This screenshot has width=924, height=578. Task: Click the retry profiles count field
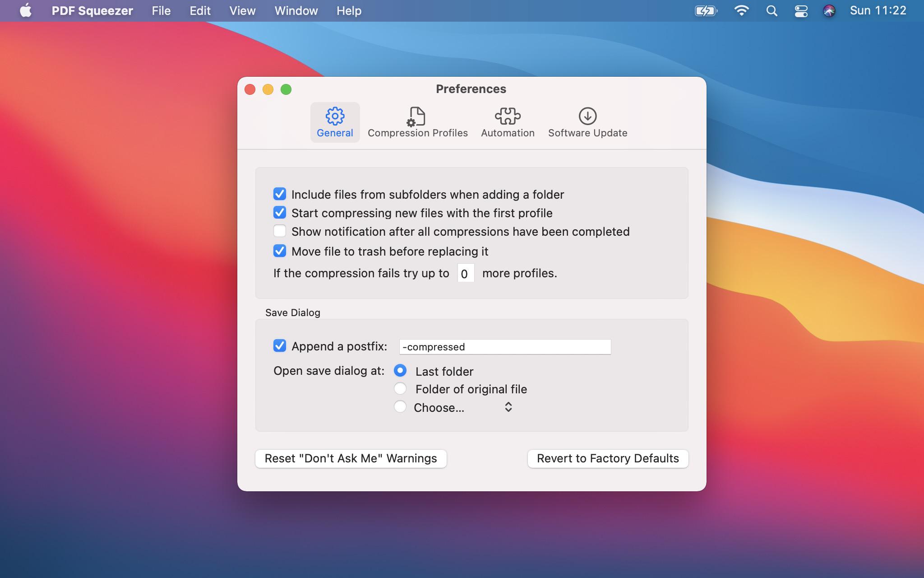point(466,273)
